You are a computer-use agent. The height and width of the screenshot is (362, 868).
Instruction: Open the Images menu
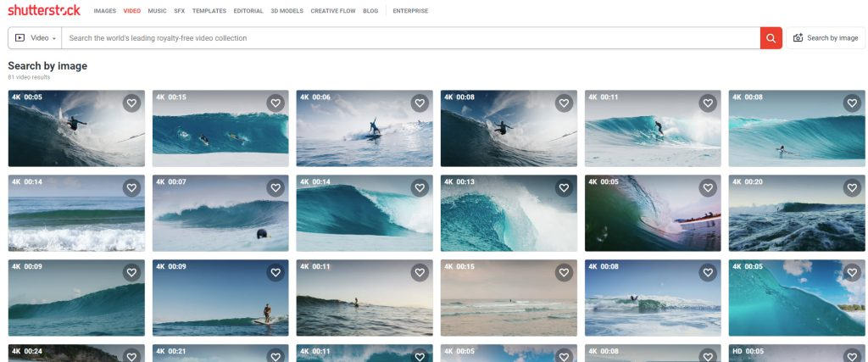(x=104, y=11)
